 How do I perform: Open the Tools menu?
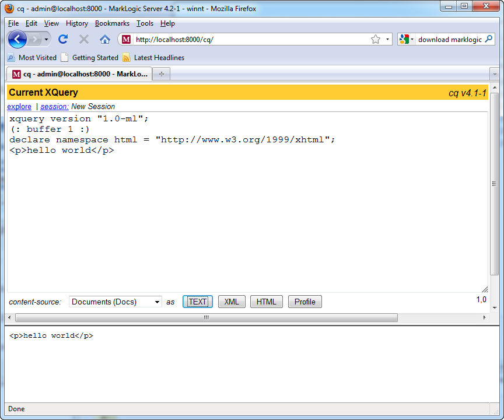click(x=145, y=23)
